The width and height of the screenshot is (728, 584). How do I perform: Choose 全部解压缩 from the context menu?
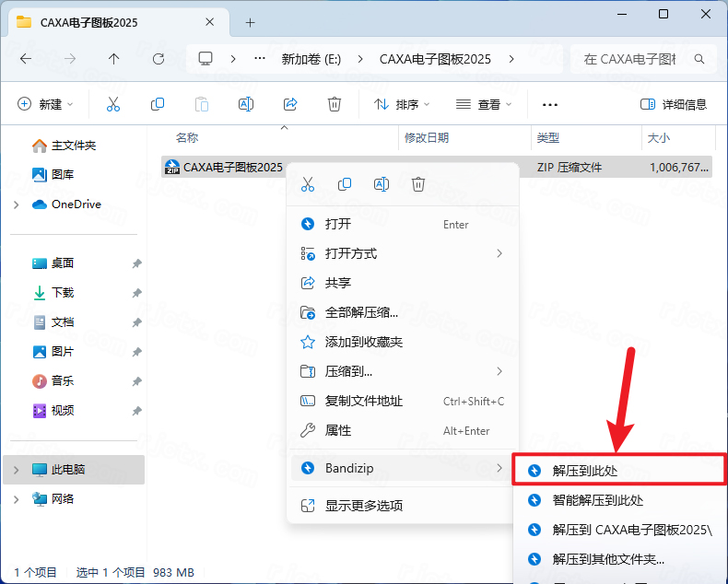coord(361,312)
